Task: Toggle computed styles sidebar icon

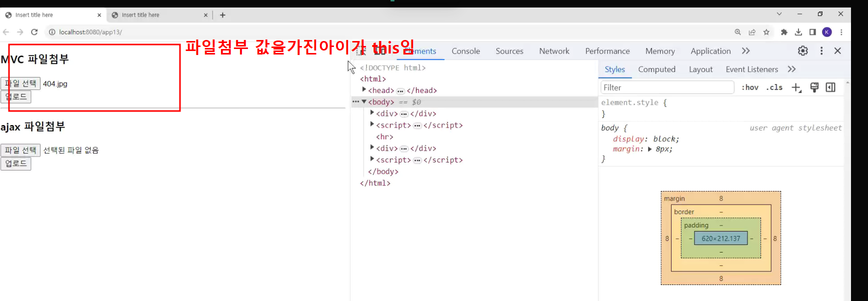Action: click(830, 87)
